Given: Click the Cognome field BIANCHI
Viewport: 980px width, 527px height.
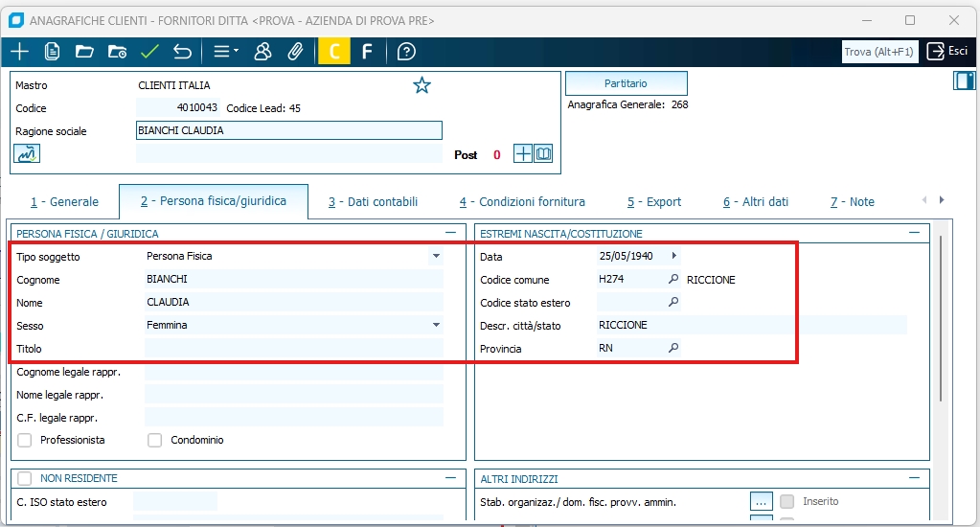Looking at the screenshot, I should pyautogui.click(x=294, y=279).
